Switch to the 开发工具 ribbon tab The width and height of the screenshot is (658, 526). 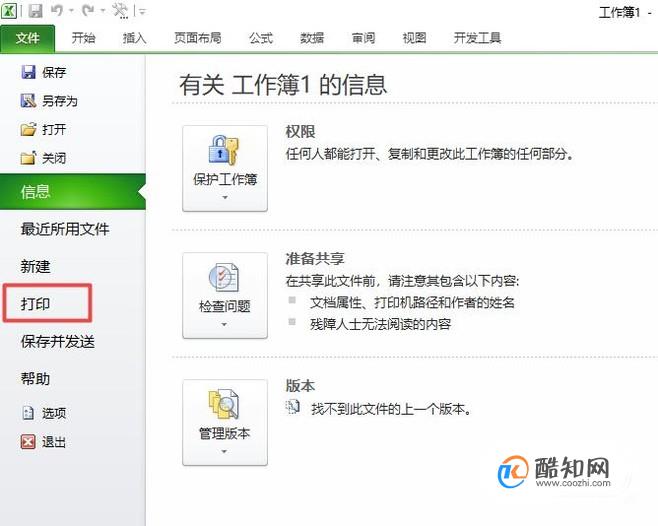(x=478, y=38)
